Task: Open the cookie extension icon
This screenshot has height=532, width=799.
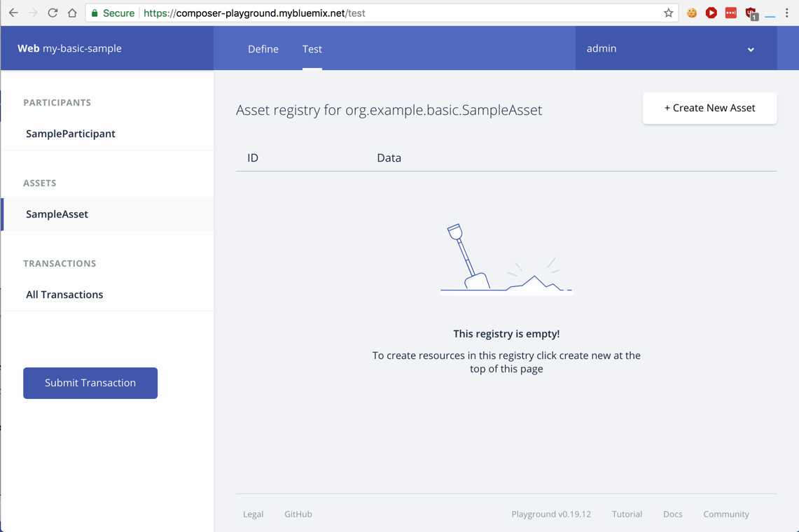Action: tap(692, 13)
